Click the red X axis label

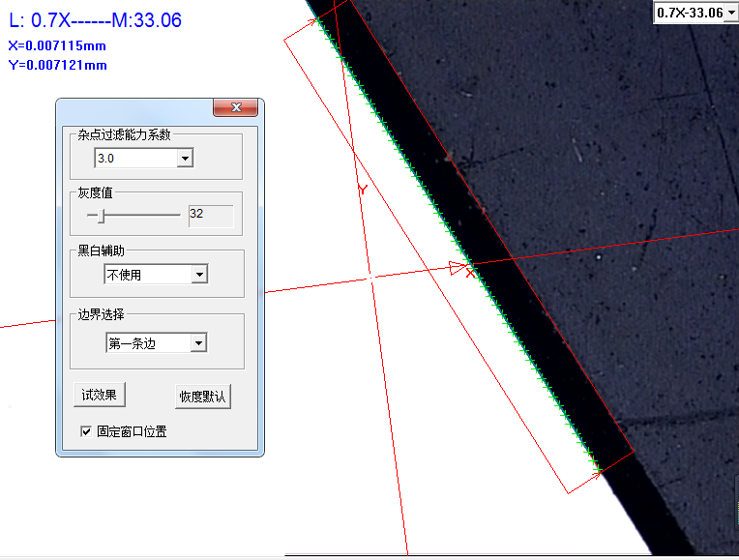coord(470,274)
